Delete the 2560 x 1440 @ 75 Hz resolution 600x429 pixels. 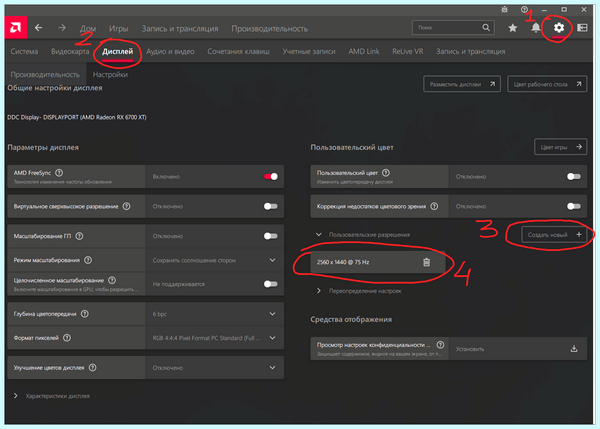click(427, 262)
